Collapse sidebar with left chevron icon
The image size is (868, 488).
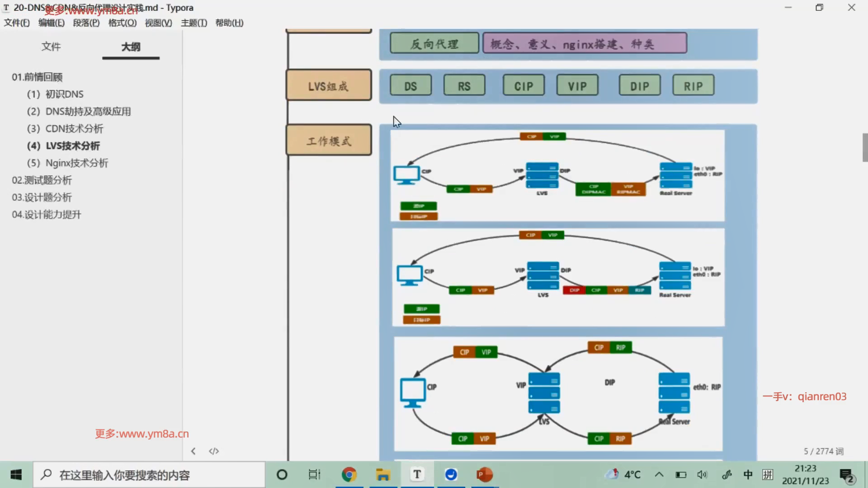coord(193,451)
